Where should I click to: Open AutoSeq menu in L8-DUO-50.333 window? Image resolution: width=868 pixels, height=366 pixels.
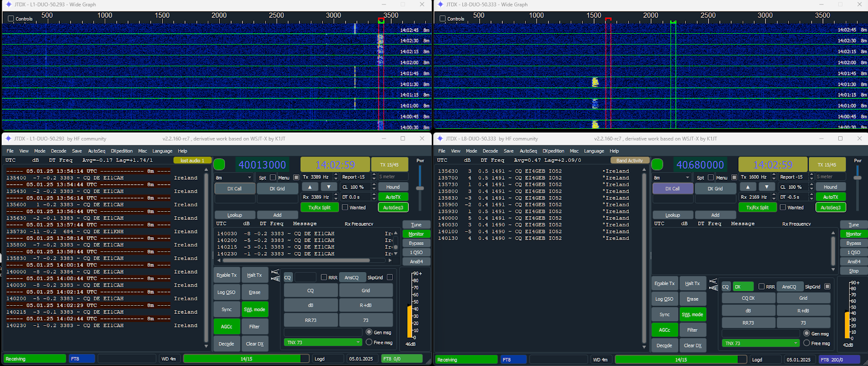point(528,151)
